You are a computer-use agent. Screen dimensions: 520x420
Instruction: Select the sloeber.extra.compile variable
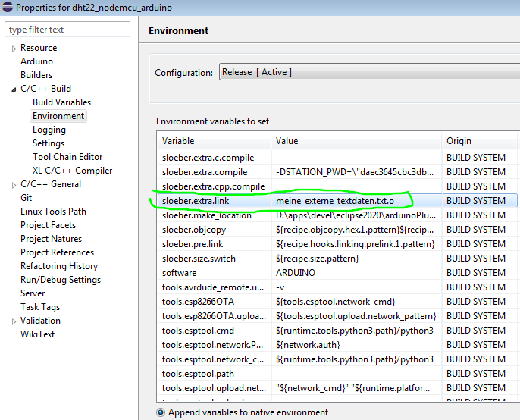pyautogui.click(x=205, y=172)
